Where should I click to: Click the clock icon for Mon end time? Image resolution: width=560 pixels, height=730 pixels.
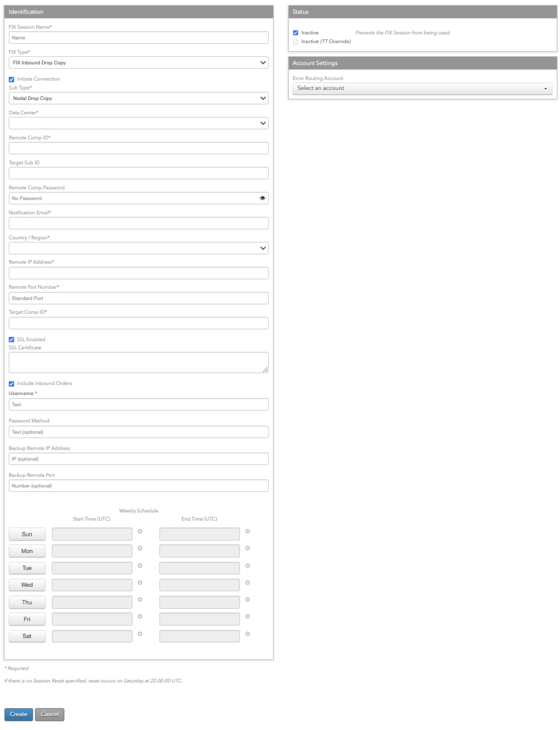[247, 548]
